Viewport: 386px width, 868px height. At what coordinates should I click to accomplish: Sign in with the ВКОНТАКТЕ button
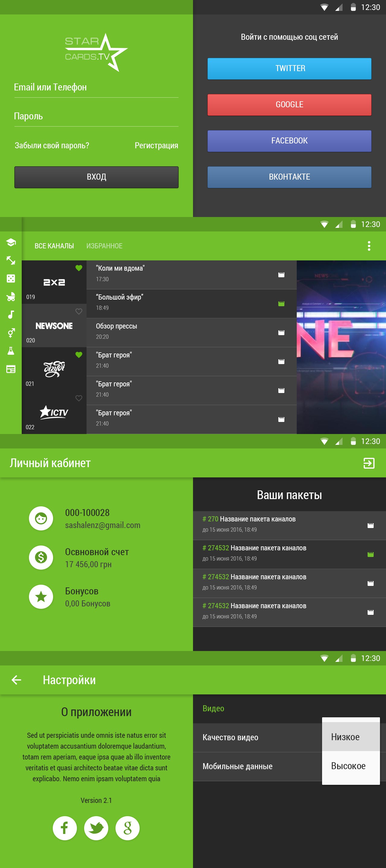coord(289,177)
